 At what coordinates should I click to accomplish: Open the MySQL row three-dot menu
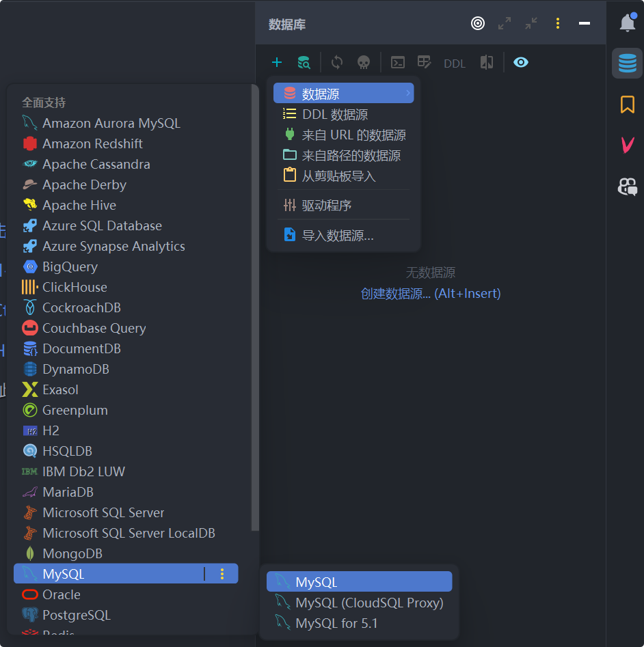[222, 573]
